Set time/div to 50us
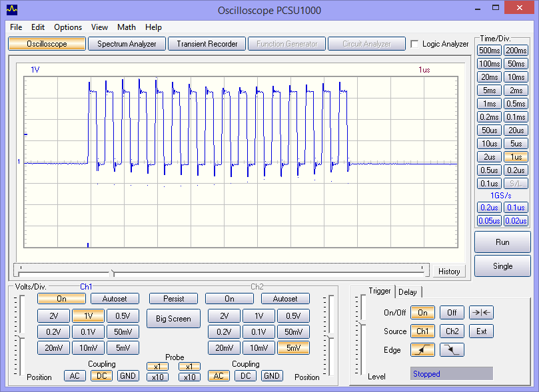 click(490, 130)
